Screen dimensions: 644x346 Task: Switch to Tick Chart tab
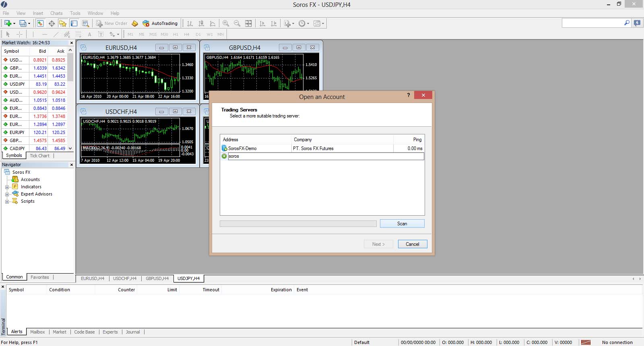pos(40,156)
